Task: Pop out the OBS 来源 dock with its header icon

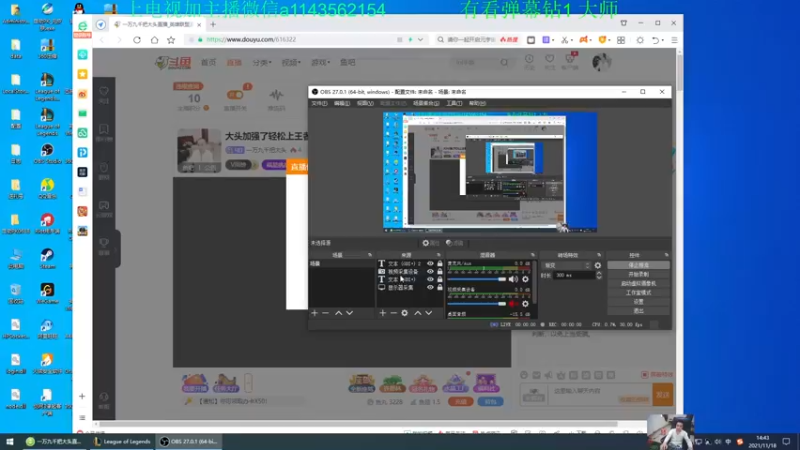Action: click(438, 255)
